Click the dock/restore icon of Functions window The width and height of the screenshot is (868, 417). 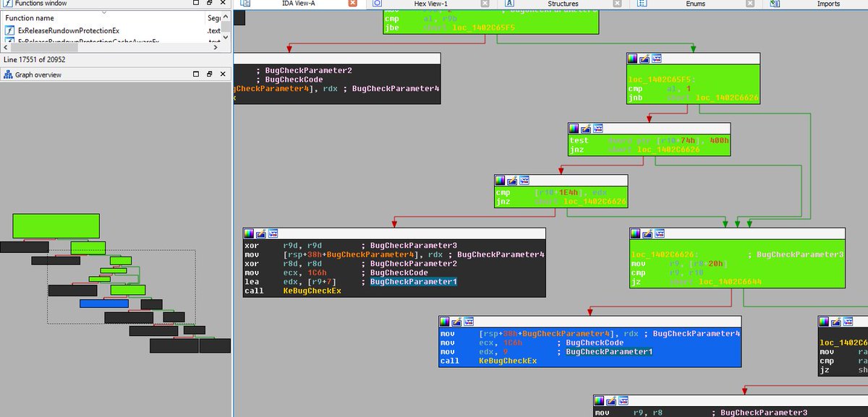[x=209, y=4]
